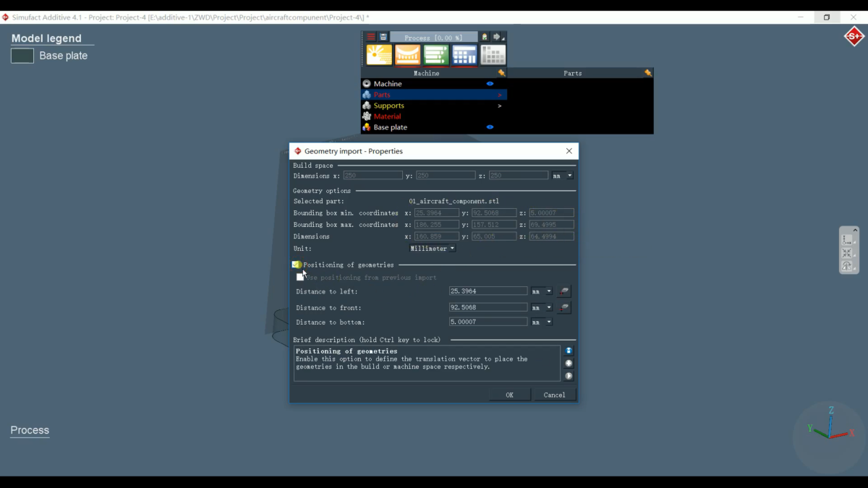Screen dimensions: 868x488
Task: Click the mirror/rotate view tool
Action: (847, 266)
